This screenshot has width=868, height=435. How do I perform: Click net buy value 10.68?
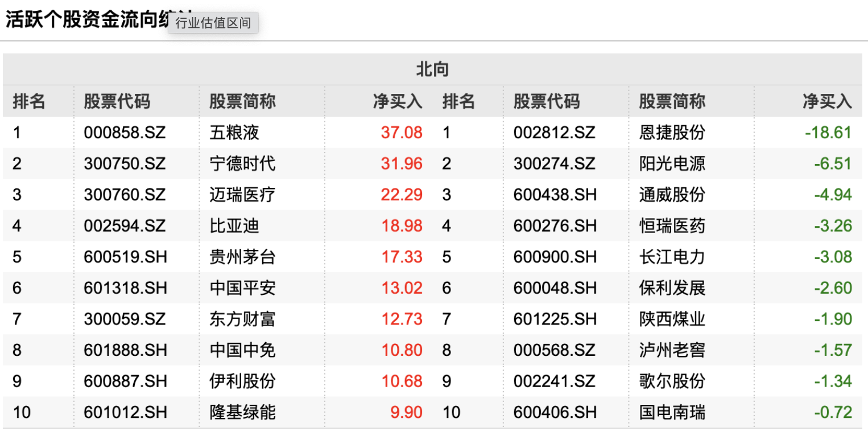[x=402, y=381]
